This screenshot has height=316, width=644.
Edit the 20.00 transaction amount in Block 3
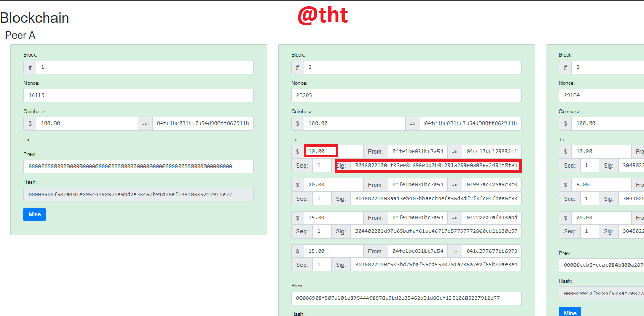pyautogui.click(x=601, y=218)
